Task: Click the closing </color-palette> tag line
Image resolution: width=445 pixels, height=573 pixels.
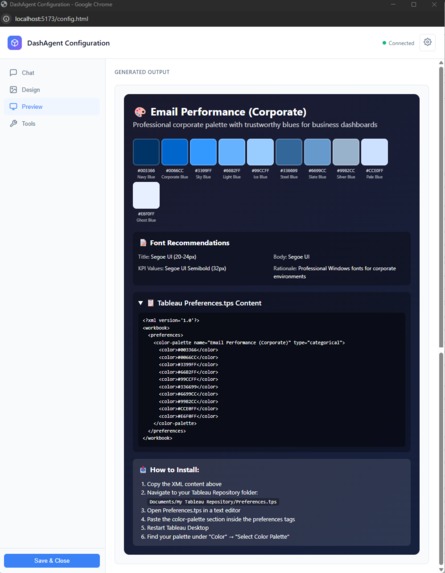Action: (x=175, y=423)
